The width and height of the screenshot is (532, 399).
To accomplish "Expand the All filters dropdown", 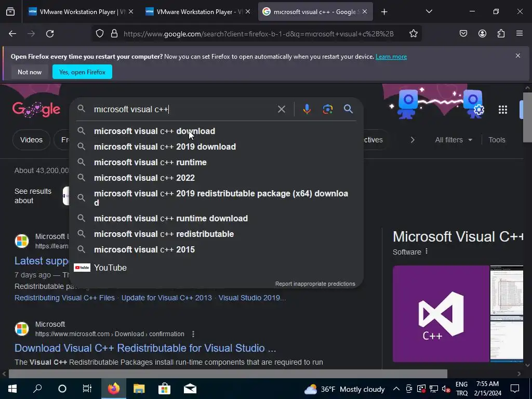I will click(453, 140).
